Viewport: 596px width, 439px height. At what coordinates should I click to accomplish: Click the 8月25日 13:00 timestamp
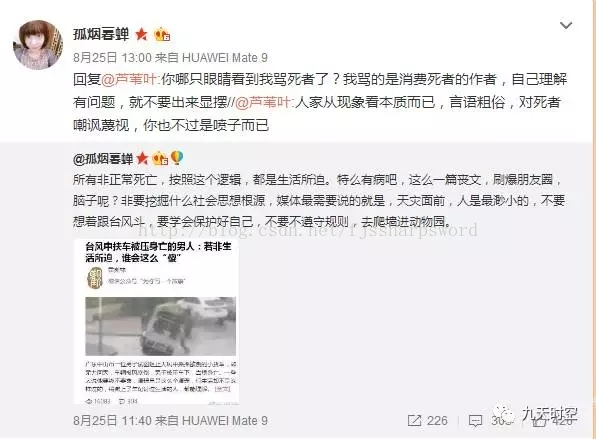click(113, 57)
